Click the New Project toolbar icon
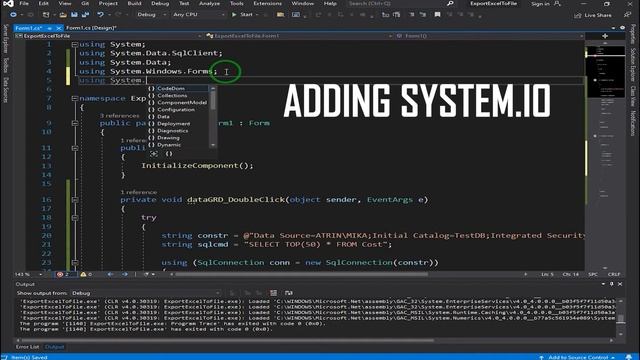This screenshot has width=640, height=360. (x=46, y=15)
